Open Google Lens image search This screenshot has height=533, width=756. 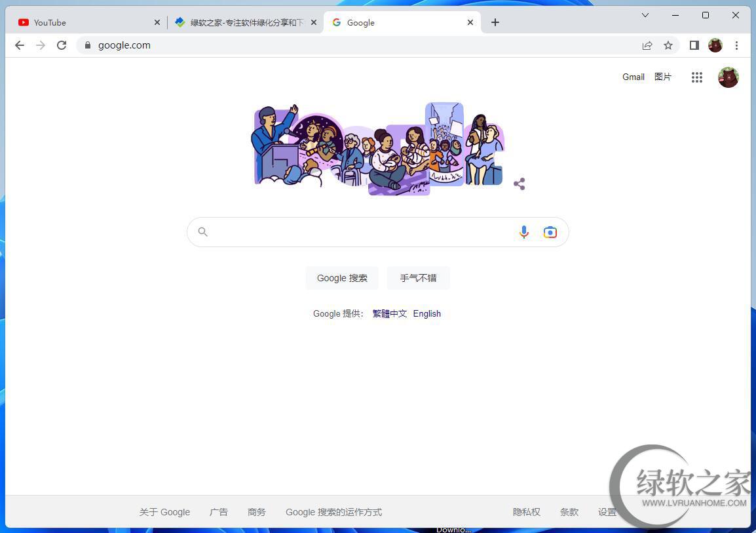tap(550, 232)
